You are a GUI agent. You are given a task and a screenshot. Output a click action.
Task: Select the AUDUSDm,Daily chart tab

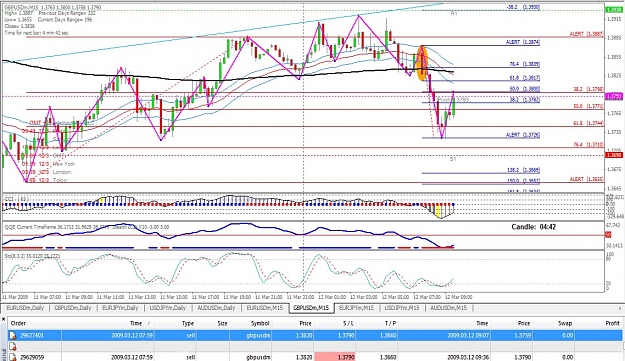216,308
